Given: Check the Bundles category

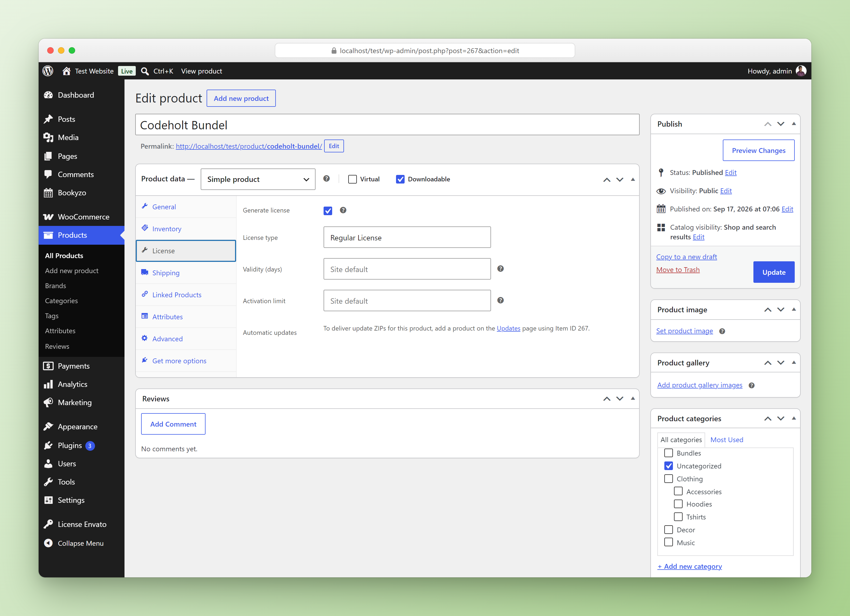Looking at the screenshot, I should (669, 453).
